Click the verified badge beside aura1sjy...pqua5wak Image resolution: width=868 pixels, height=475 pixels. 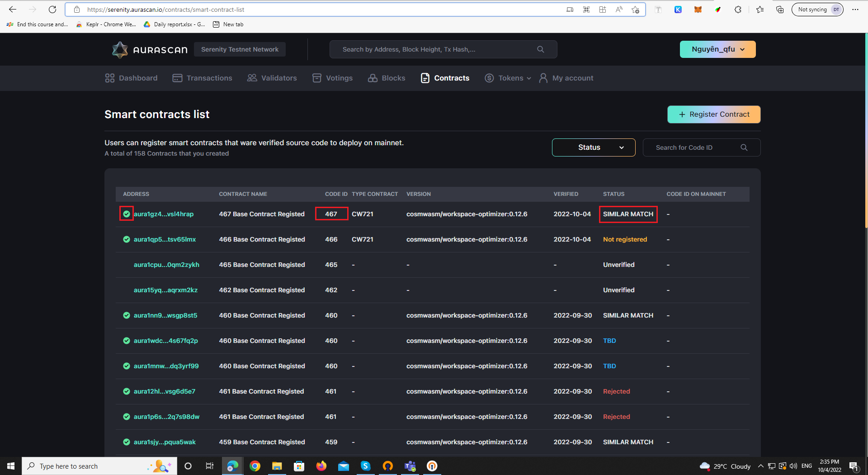click(126, 442)
